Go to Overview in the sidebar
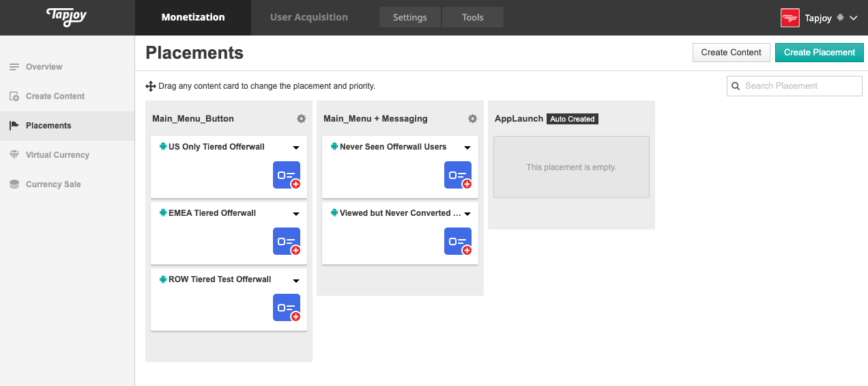 44,67
